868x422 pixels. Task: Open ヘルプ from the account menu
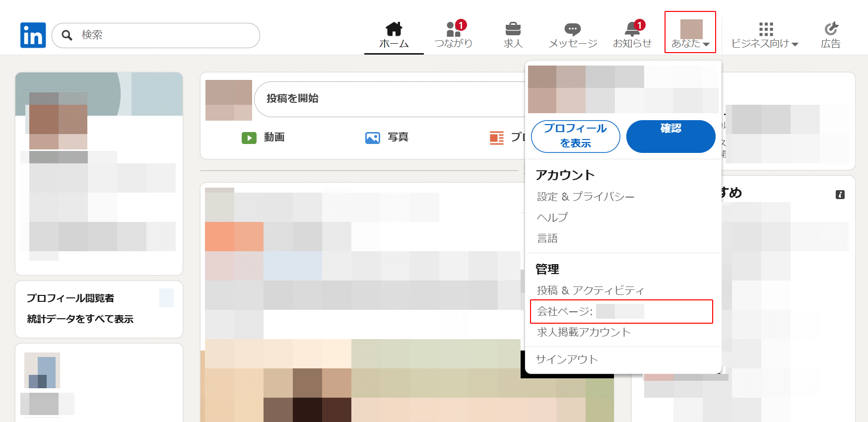pos(552,217)
